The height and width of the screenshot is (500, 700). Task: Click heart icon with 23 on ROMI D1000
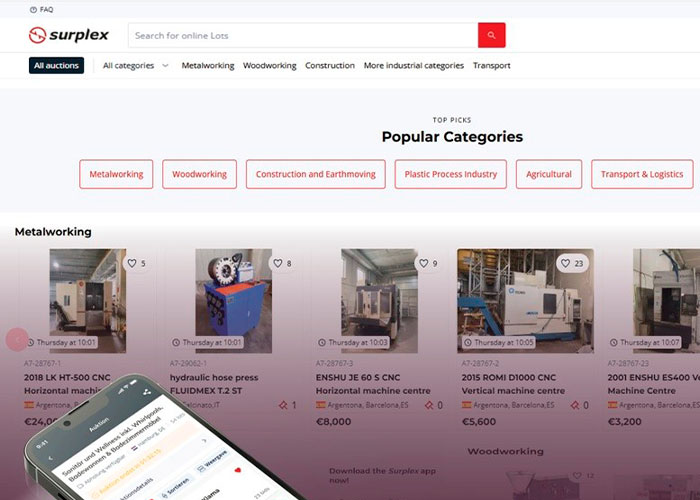pos(565,263)
